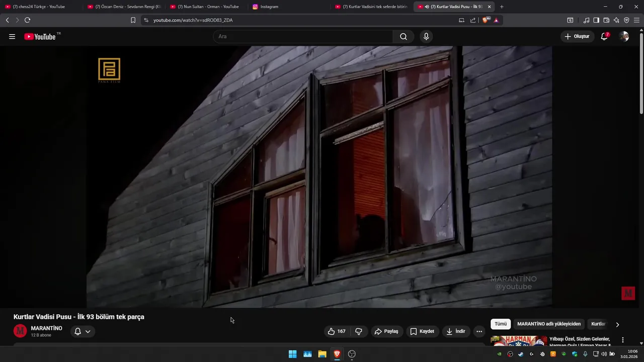This screenshot has height=362, width=644.
Task: Expand the subscription notification bell dropdown
Action: 83,331
